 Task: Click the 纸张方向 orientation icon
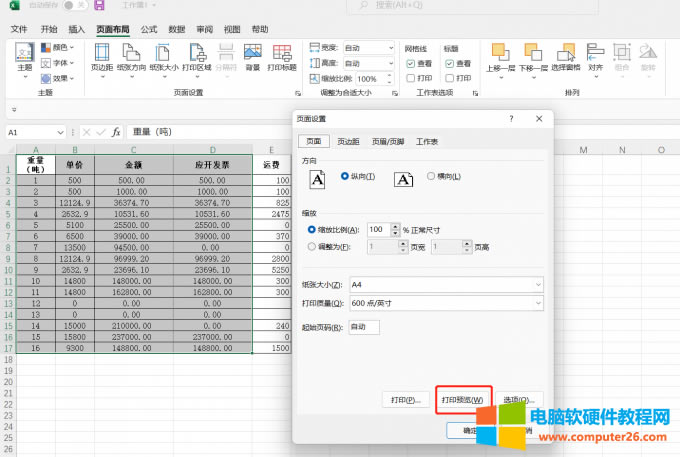[x=130, y=56]
